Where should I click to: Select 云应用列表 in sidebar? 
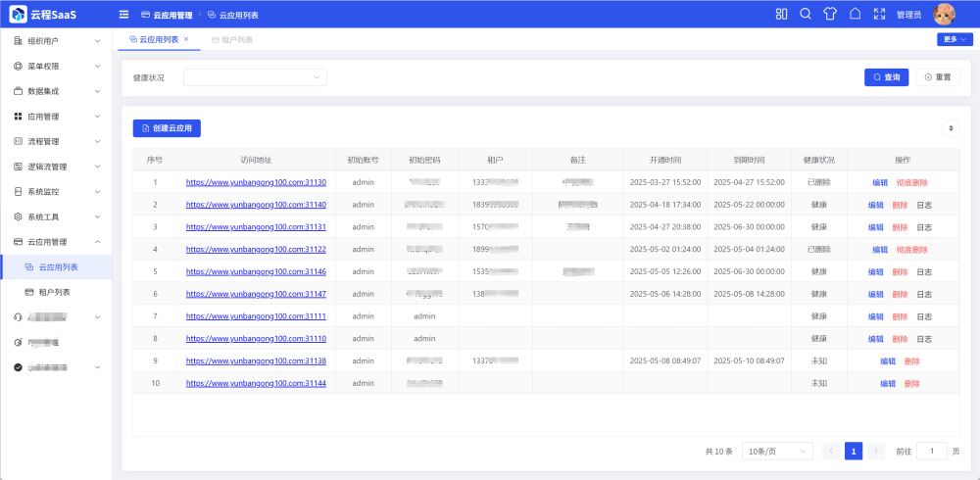coord(56,266)
